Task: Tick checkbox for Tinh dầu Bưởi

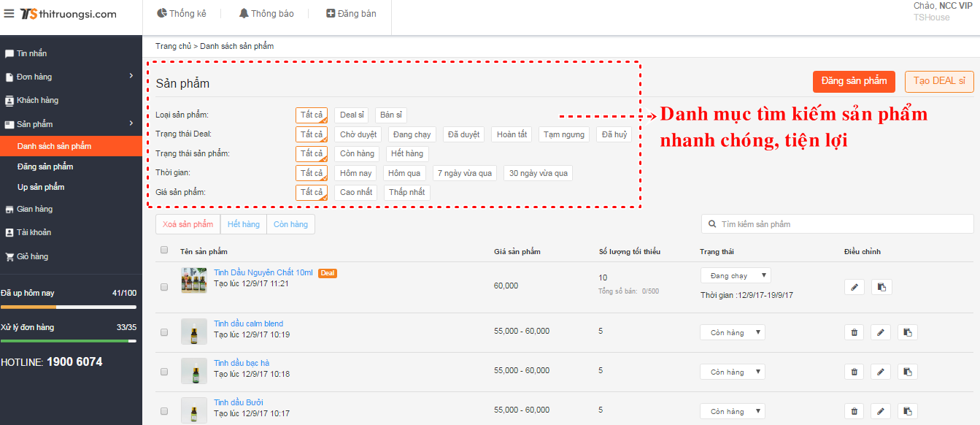Action: click(x=164, y=411)
